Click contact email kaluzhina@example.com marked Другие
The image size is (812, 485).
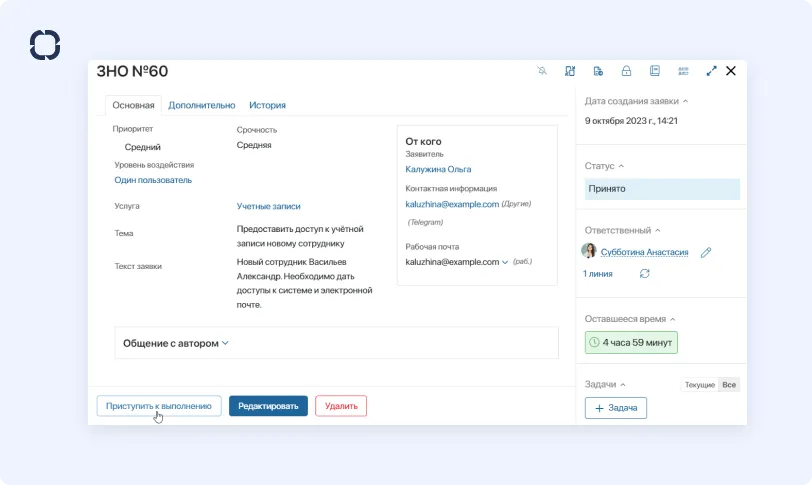452,204
